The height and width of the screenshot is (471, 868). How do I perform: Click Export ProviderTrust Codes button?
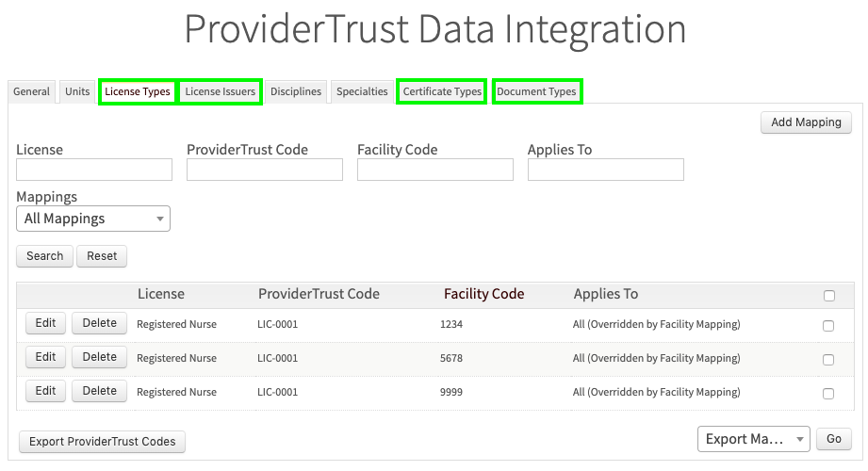click(103, 442)
